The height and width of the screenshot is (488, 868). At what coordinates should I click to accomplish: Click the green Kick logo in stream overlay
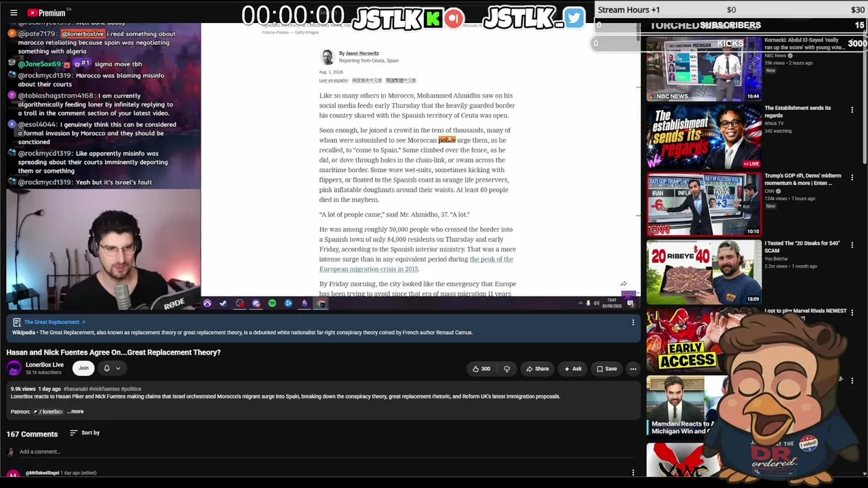(x=433, y=18)
